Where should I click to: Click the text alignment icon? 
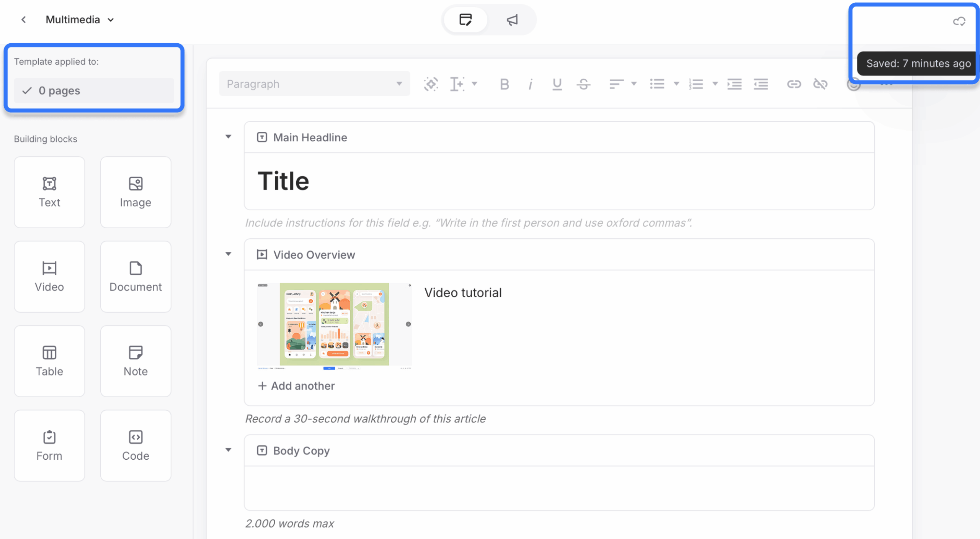(616, 84)
